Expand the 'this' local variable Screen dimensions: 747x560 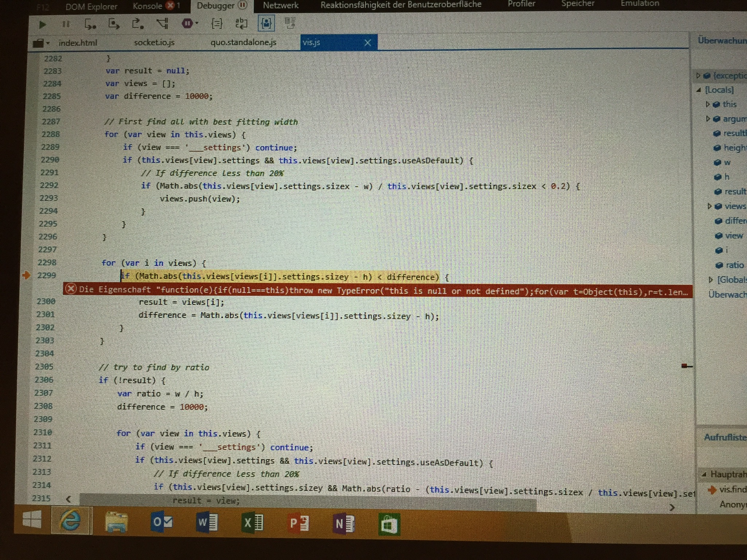[708, 105]
